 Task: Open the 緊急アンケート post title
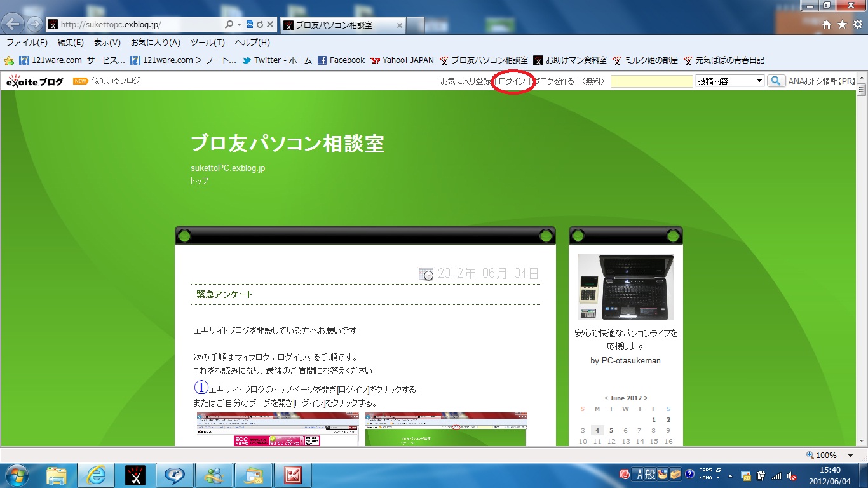pos(224,294)
